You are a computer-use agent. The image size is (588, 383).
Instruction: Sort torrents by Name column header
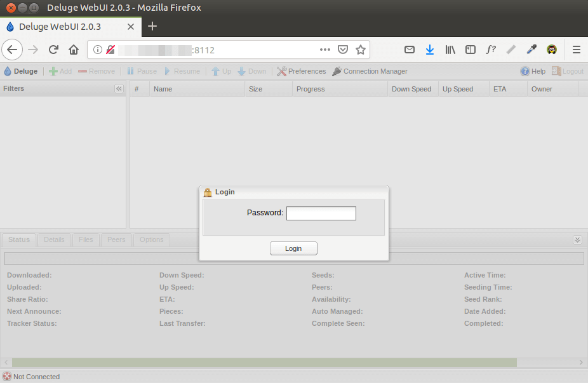[197, 89]
